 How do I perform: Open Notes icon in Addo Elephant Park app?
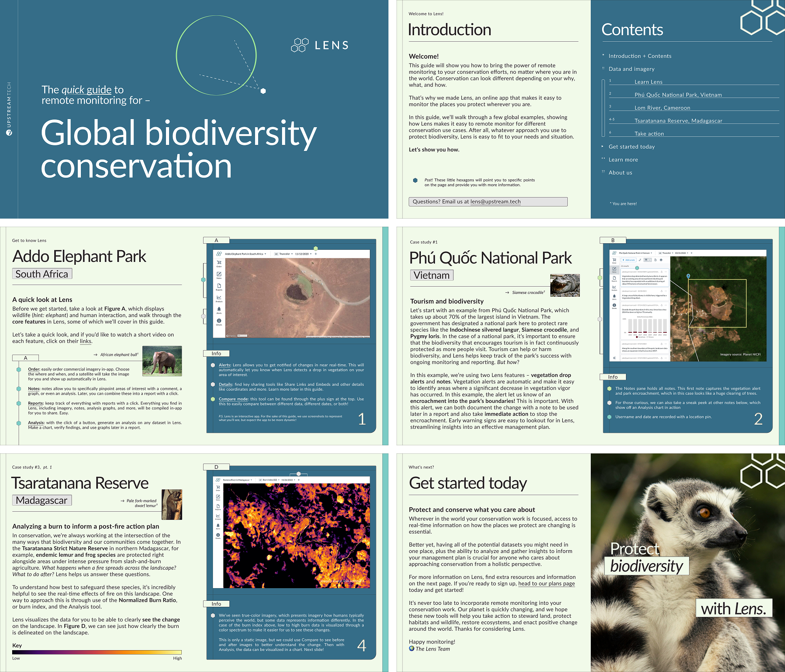(x=219, y=274)
